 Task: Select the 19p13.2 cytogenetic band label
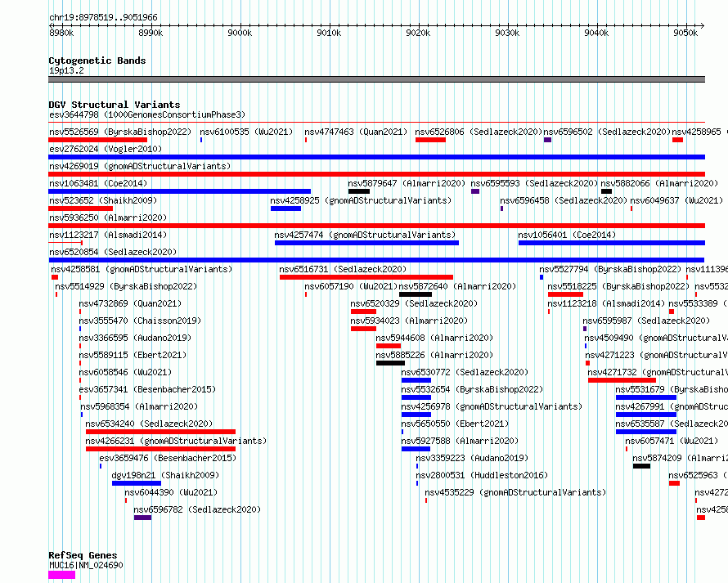[66, 70]
